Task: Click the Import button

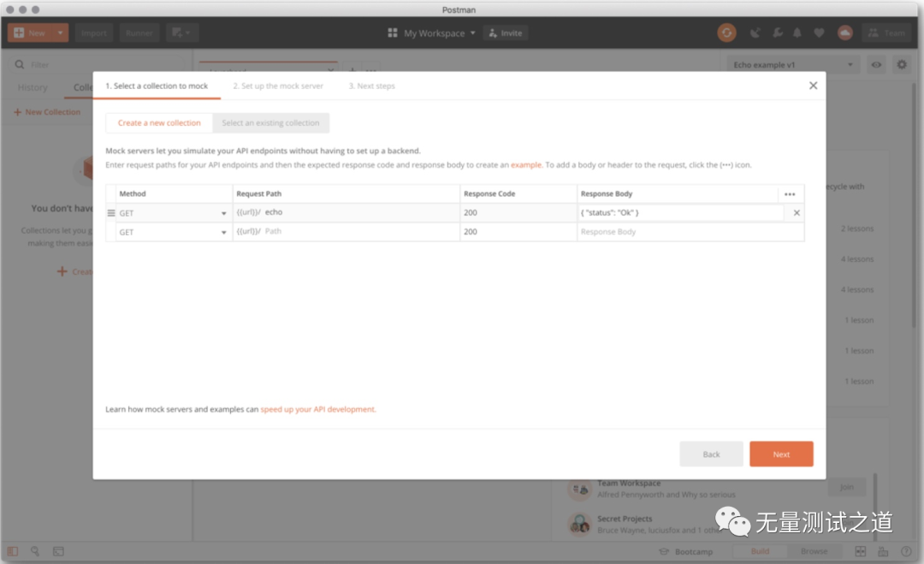Action: pyautogui.click(x=94, y=33)
